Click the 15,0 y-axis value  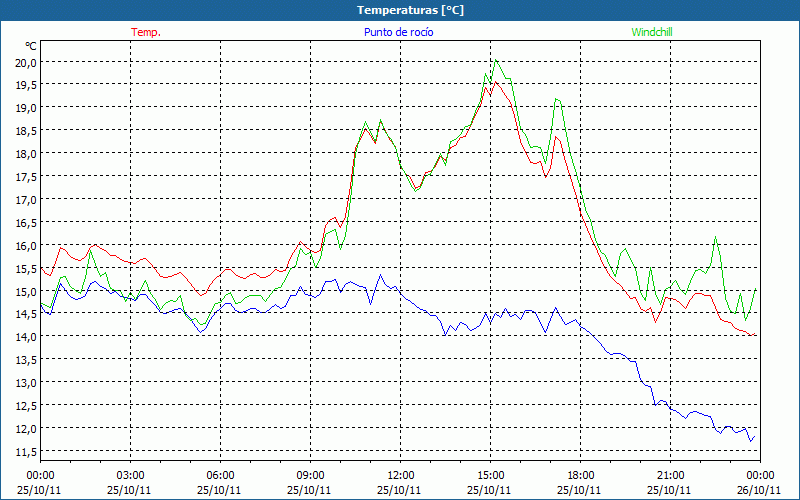tap(27, 291)
